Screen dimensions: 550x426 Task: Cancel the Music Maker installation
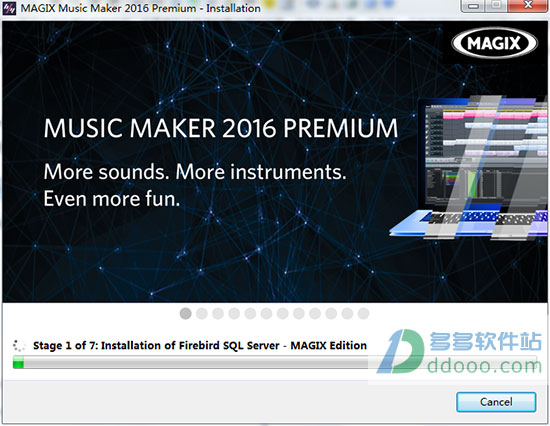tap(496, 402)
